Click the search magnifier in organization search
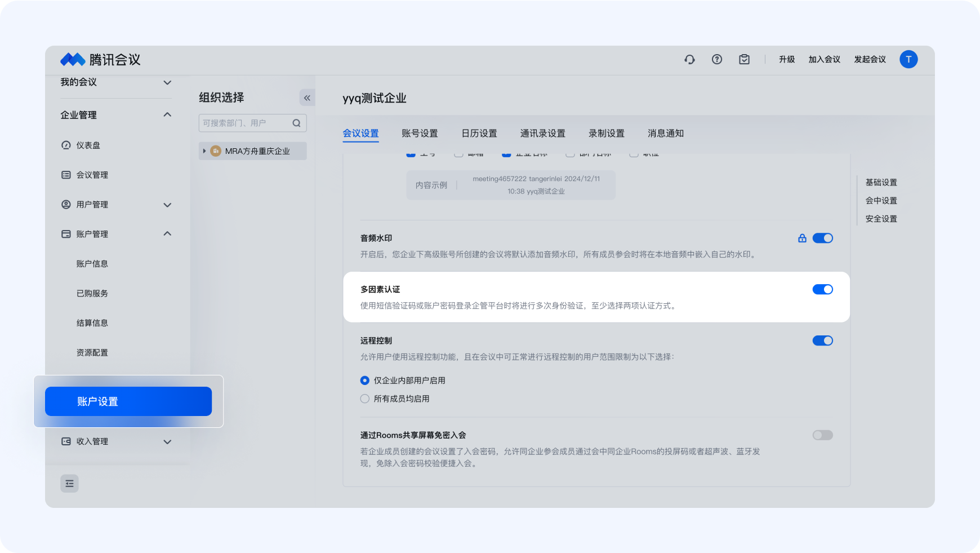This screenshot has height=553, width=980. point(296,123)
